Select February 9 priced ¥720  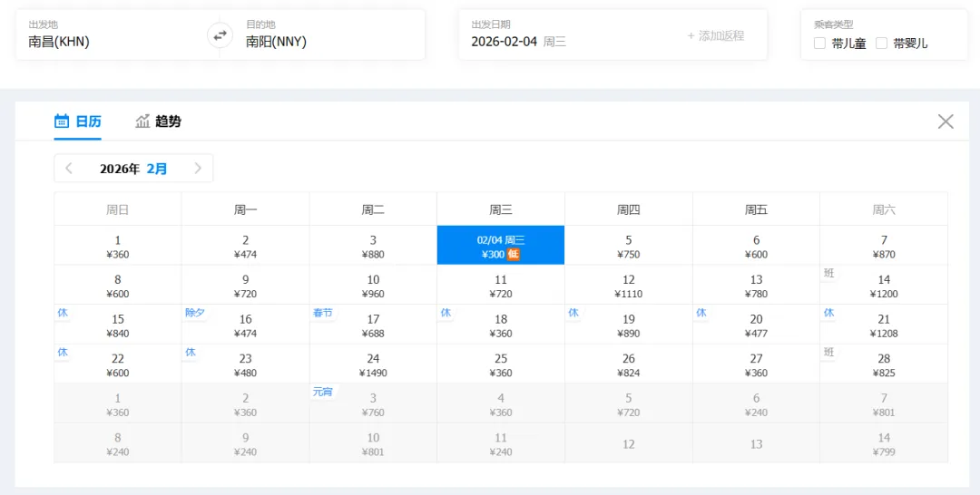click(246, 285)
